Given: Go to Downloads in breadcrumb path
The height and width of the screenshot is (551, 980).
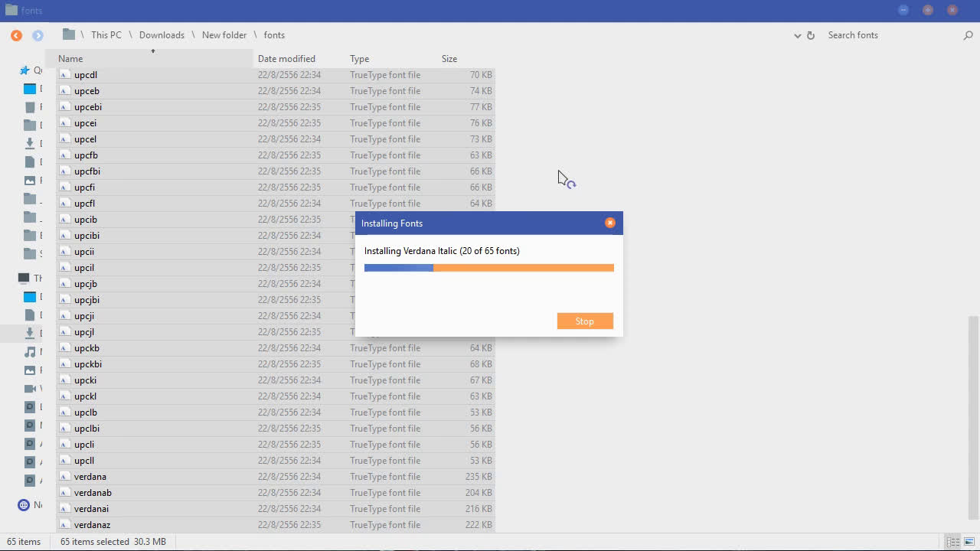Looking at the screenshot, I should [x=162, y=35].
